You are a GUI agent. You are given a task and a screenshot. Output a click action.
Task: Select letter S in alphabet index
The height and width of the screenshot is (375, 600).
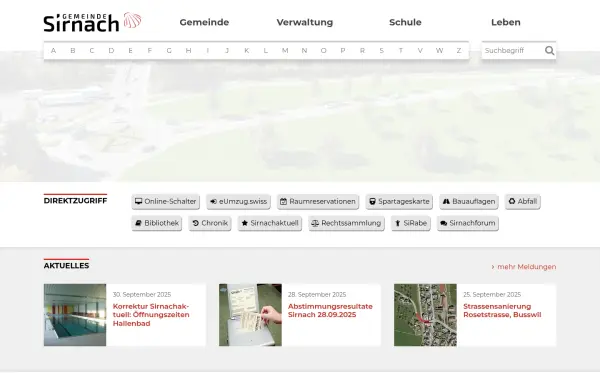click(382, 51)
